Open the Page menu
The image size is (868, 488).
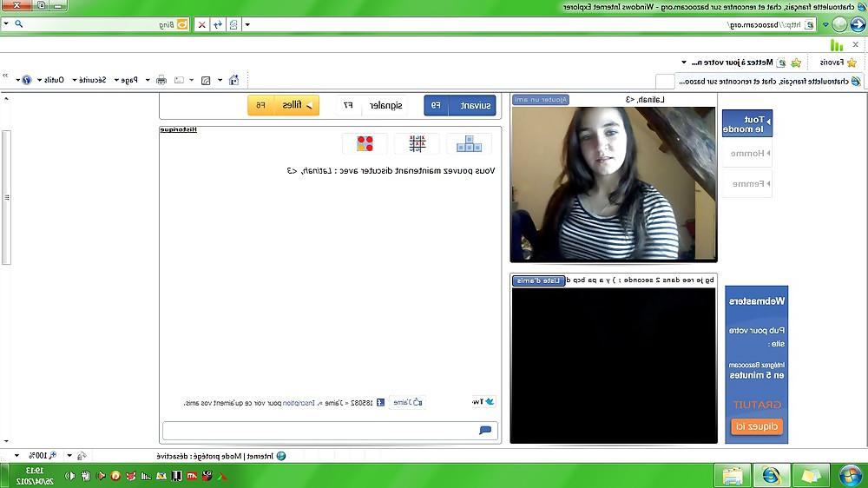[x=126, y=80]
